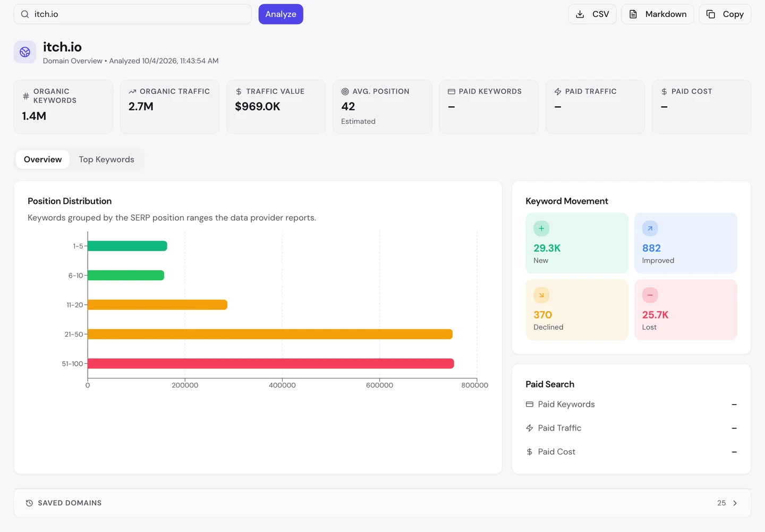
Task: Click the 6-10 position bar
Action: pyautogui.click(x=126, y=275)
